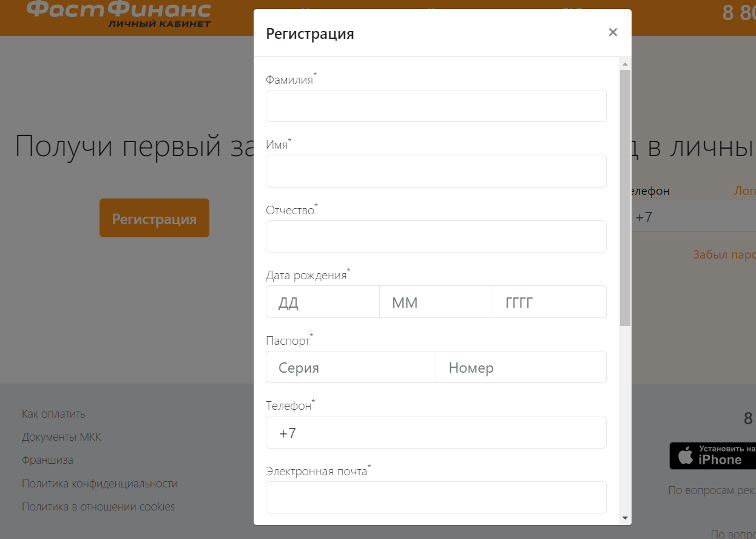Select the ДД birth day field

pyautogui.click(x=323, y=302)
